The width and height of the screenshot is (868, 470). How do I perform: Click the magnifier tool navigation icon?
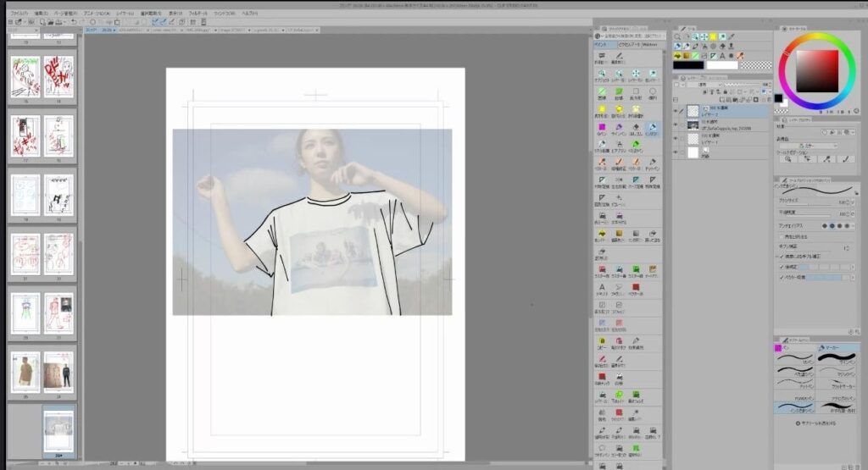click(x=787, y=159)
